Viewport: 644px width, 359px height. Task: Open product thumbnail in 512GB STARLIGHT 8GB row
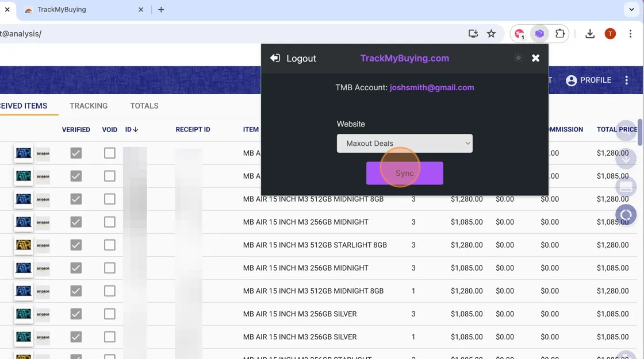24,245
